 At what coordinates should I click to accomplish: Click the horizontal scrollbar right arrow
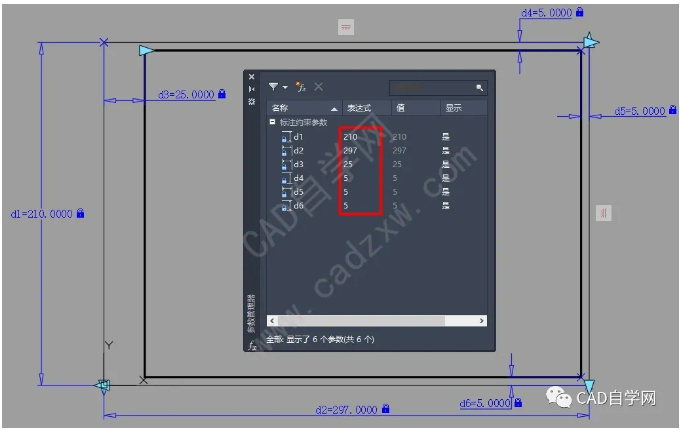click(481, 321)
